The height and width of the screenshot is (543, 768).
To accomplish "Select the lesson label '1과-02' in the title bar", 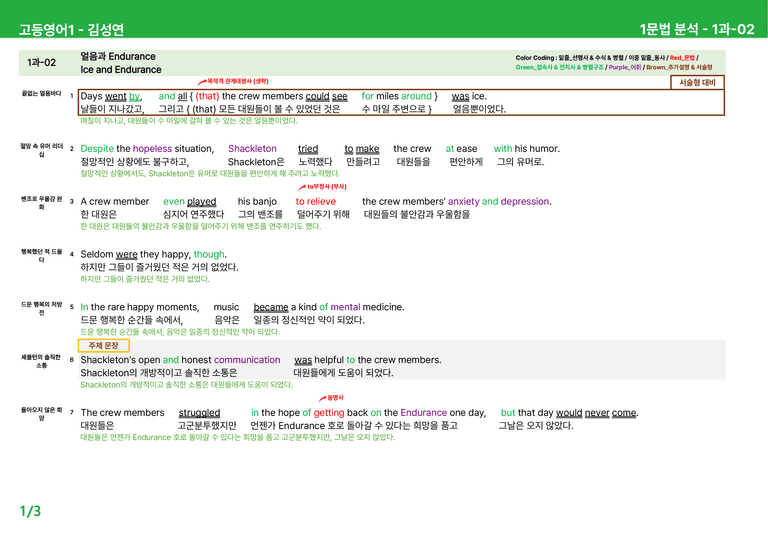I will (42, 63).
